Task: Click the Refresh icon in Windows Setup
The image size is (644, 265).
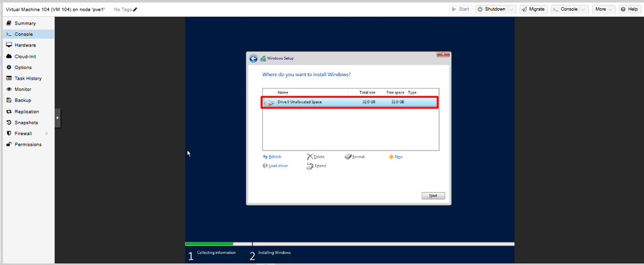Action: click(x=265, y=157)
